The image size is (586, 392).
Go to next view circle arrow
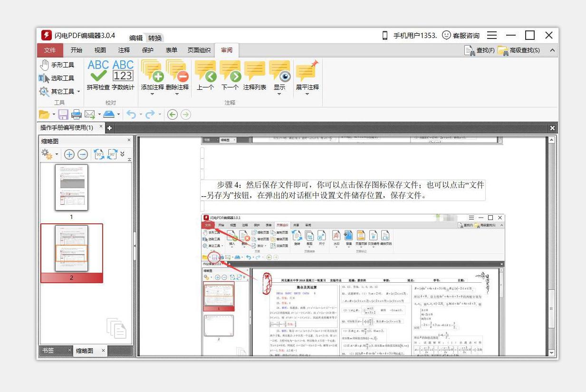185,115
